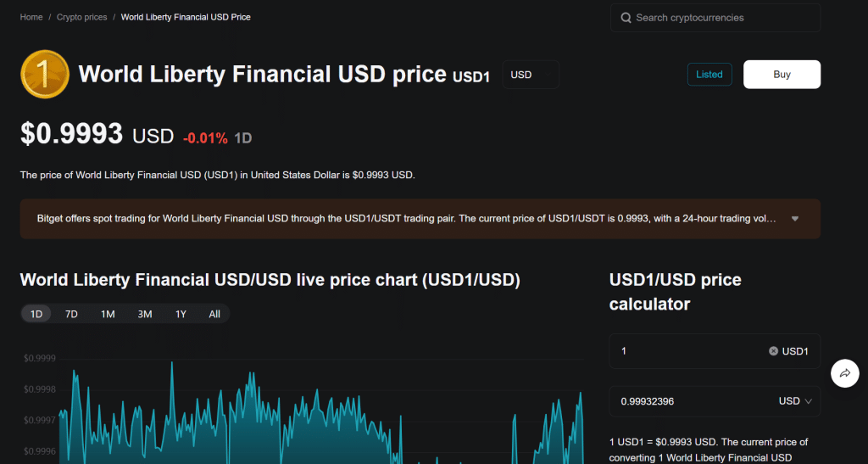Viewport: 868px width, 464px height.
Task: Go to Home breadcrumb link
Action: [31, 17]
